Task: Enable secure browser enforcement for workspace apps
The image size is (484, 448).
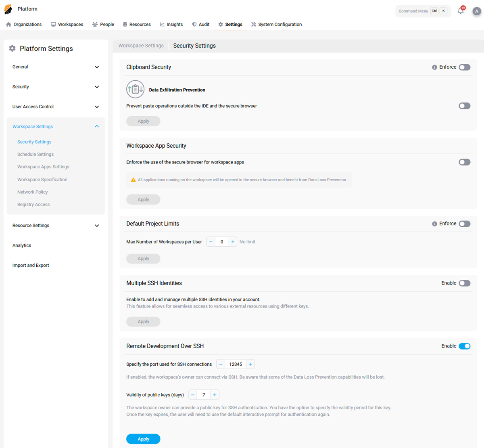Action: tap(464, 162)
